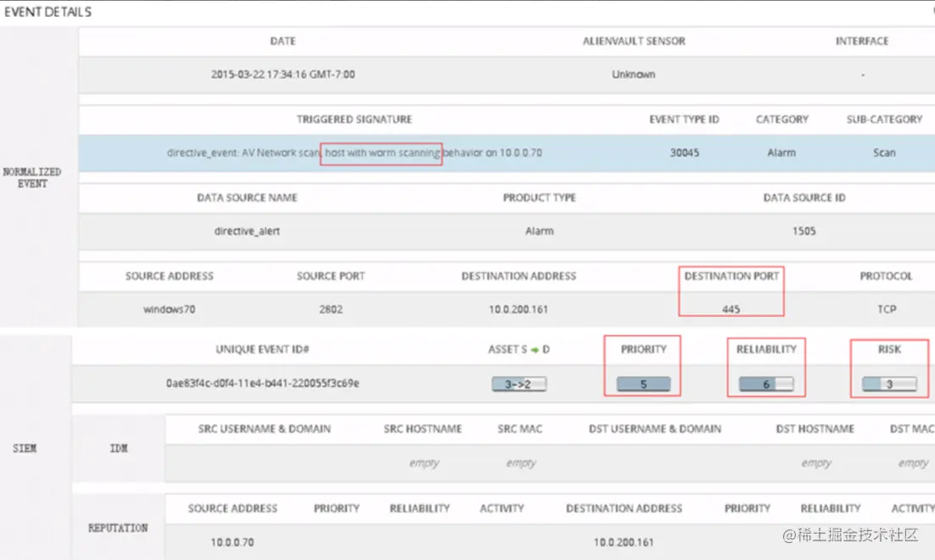Click the Asset S to D badge 3->2
This screenshot has width=935, height=560.
pos(518,384)
